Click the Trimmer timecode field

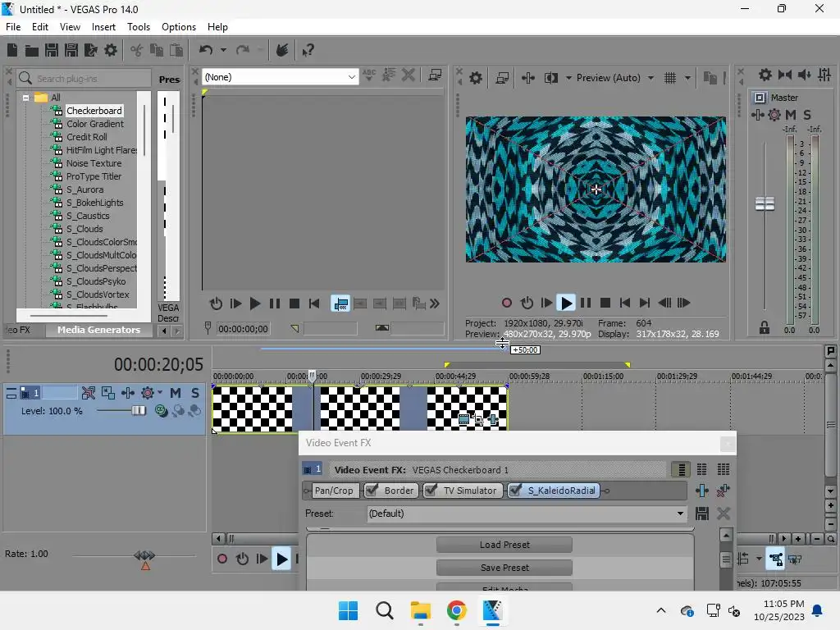[x=243, y=329]
